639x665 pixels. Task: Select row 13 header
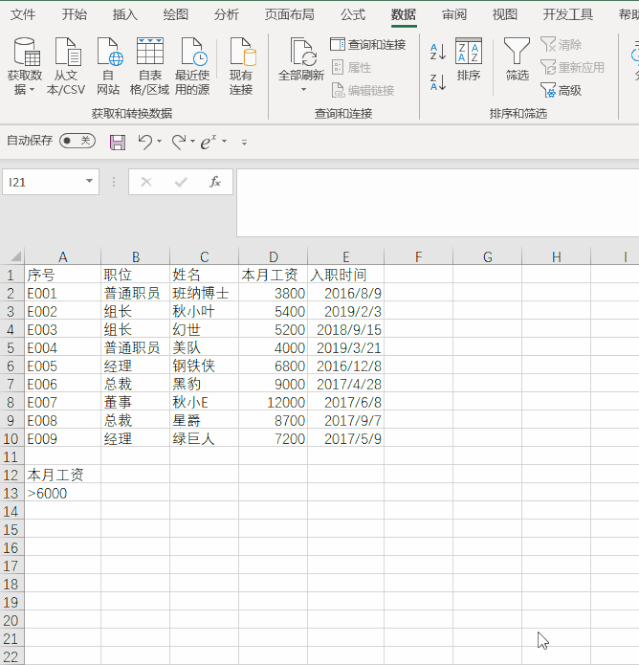12,493
